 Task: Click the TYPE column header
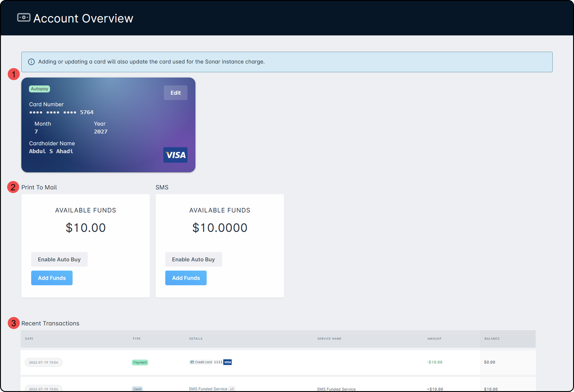[x=137, y=339]
